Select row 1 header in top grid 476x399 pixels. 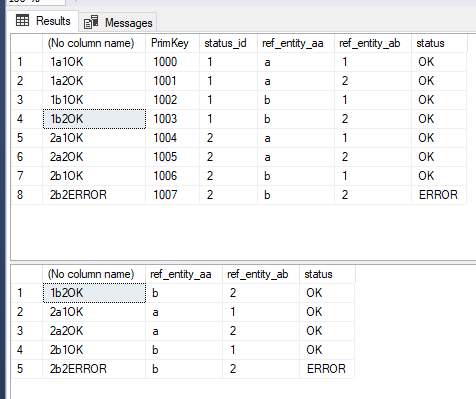click(27, 62)
